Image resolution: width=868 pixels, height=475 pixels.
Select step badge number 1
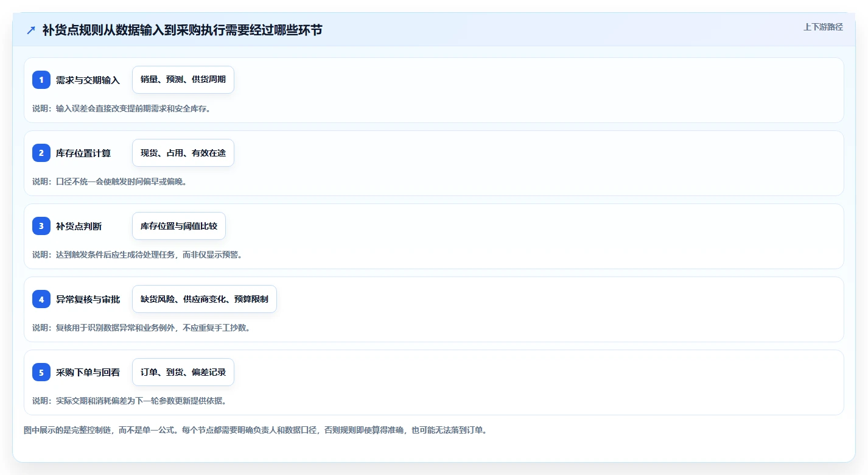pyautogui.click(x=41, y=80)
